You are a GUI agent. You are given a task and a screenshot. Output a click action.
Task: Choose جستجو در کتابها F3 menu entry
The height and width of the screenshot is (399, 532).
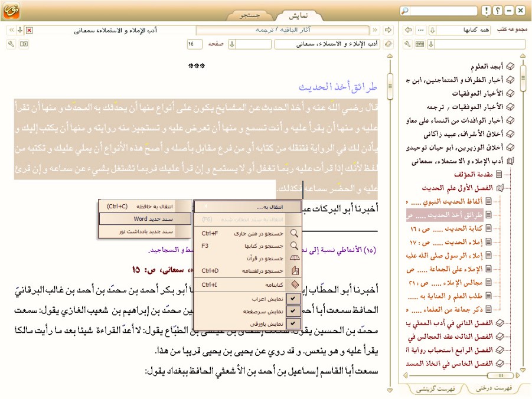click(x=247, y=246)
